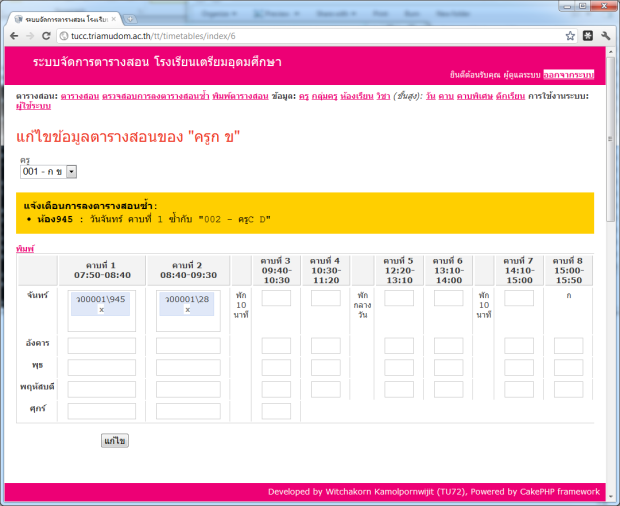The height and width of the screenshot is (506, 620).
Task: Open the ห้องเรียน link in navigation
Action: [x=357, y=95]
